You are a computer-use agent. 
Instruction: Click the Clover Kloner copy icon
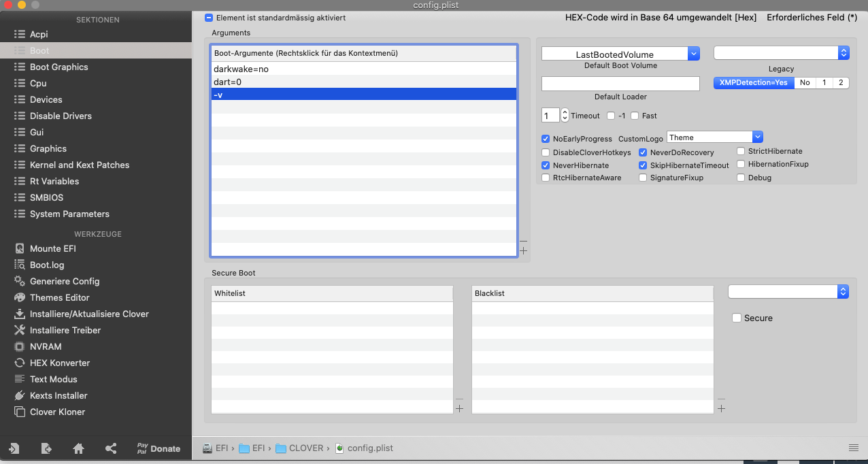(x=19, y=412)
